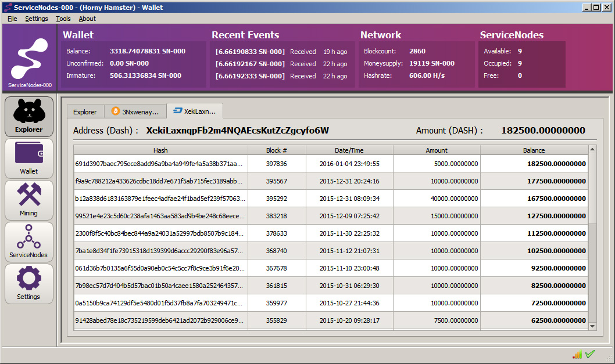Click immature amount 506.31336834 SN-000
The height and width of the screenshot is (364, 615).
point(145,75)
